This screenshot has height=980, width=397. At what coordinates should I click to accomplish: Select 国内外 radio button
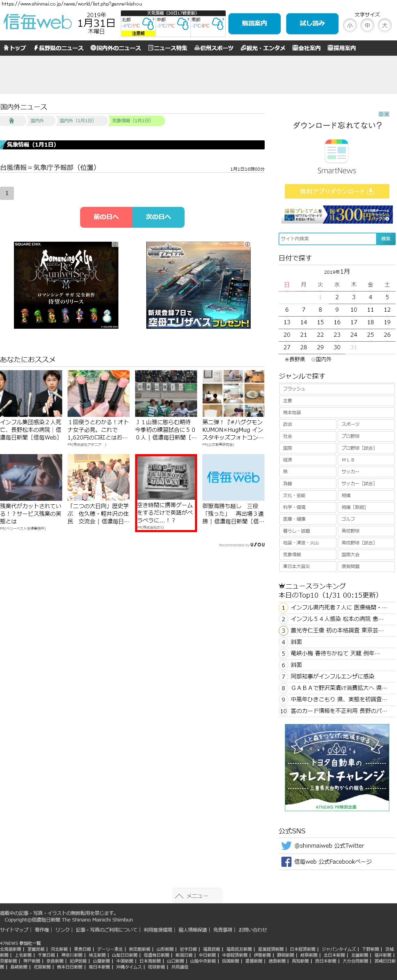click(x=313, y=359)
